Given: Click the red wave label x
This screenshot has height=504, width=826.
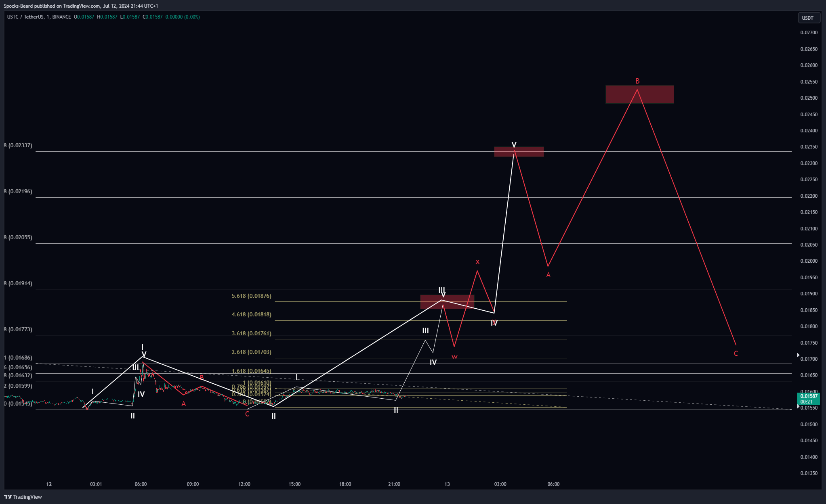Looking at the screenshot, I should pos(477,262).
